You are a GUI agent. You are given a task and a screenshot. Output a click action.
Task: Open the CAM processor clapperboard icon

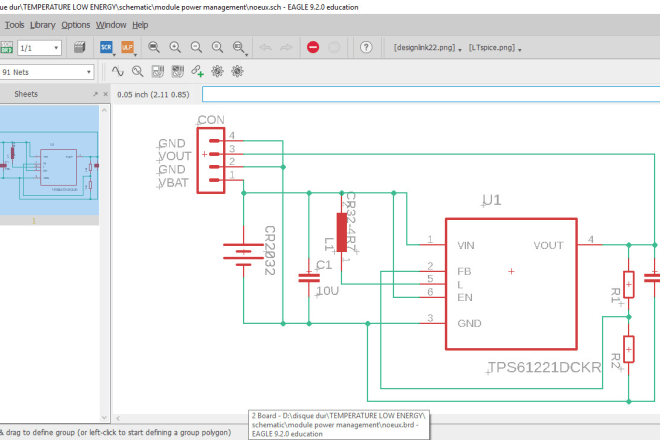coord(80,47)
